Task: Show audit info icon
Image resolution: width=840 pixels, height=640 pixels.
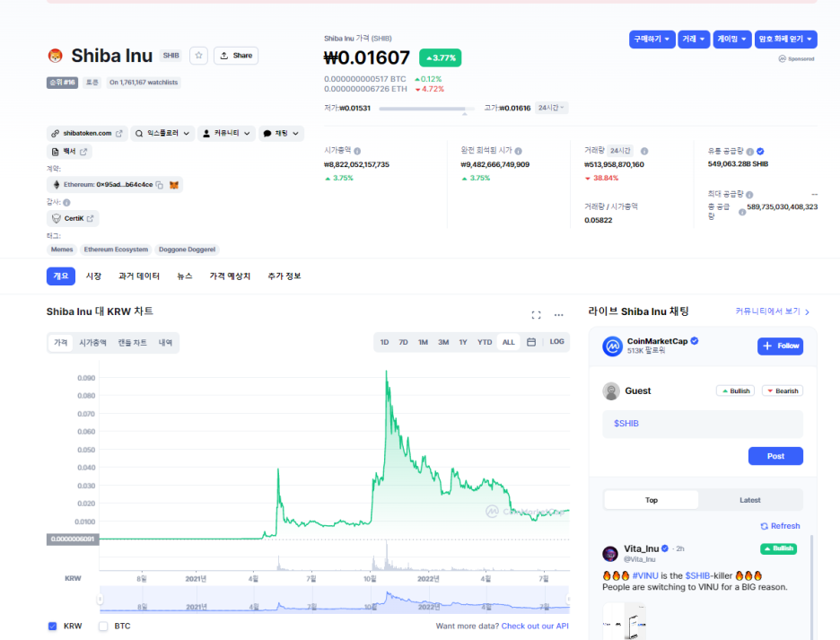Action: [66, 203]
